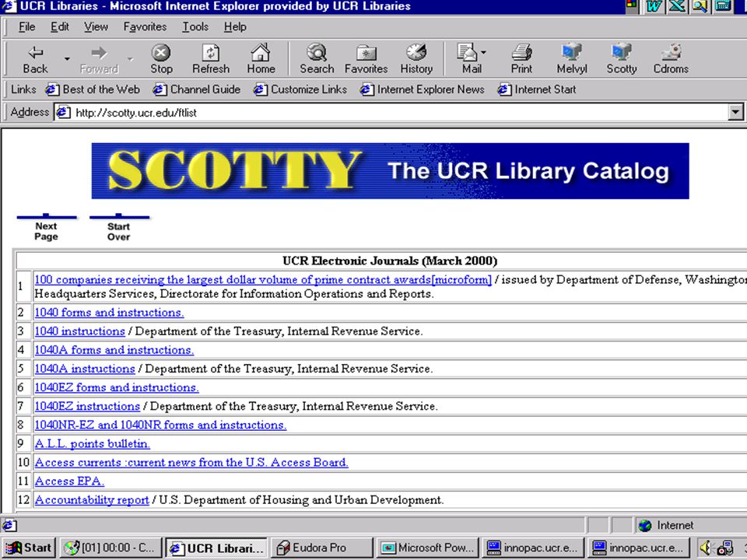Open the A.L.L. points bulletin link

click(x=93, y=444)
